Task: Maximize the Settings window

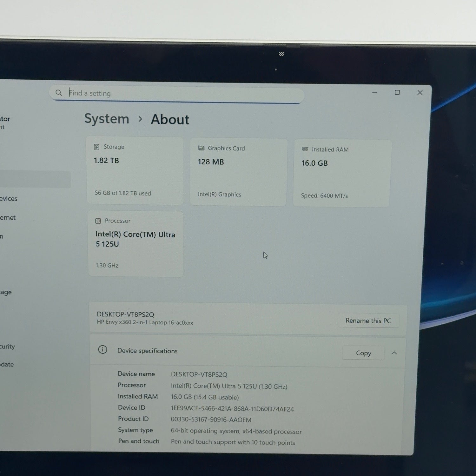Action: (397, 92)
